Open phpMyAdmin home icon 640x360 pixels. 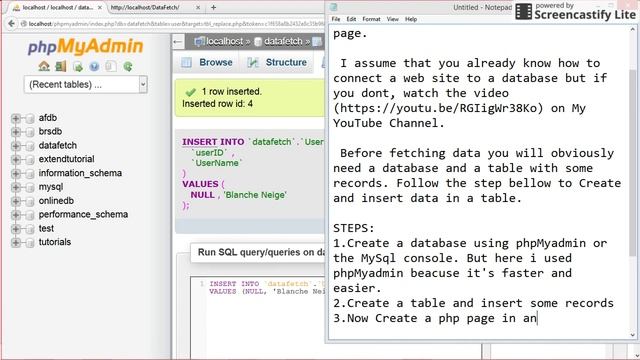point(44,66)
